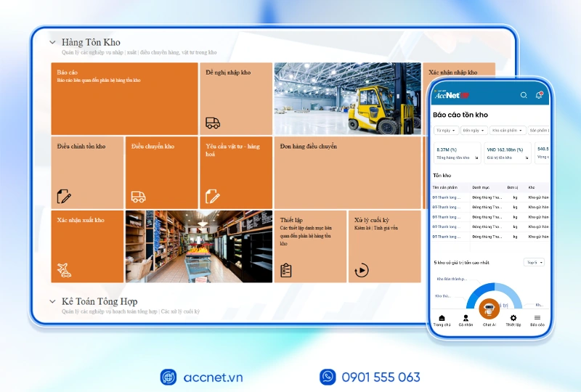Viewport: 581px width, 392px height.
Task: Click the Kế Toán Tổng Hợp section subtitle text
Action: [x=131, y=311]
